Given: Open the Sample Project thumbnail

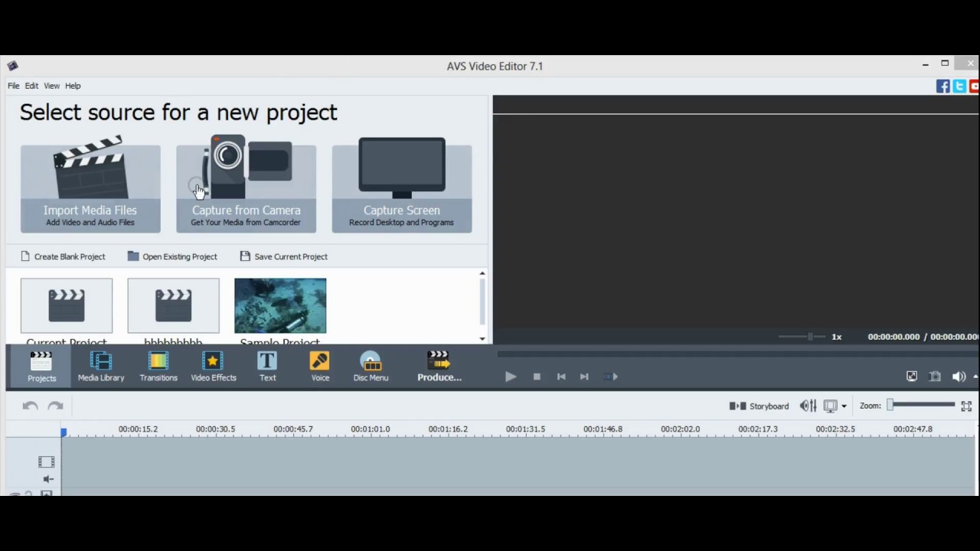Looking at the screenshot, I should (280, 306).
